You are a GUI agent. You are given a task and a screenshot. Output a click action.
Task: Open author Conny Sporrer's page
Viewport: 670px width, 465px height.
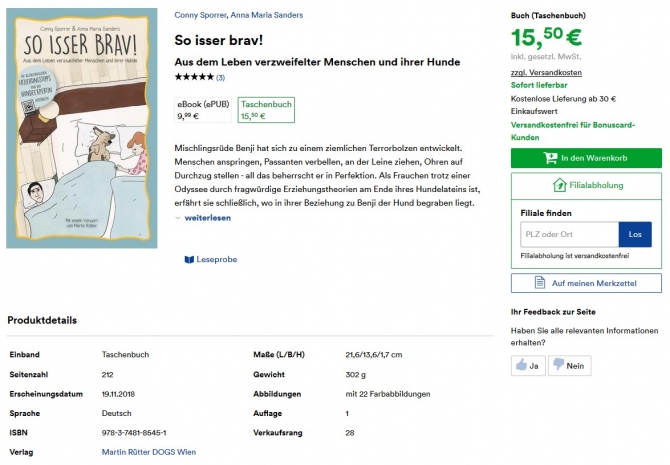tap(200, 15)
